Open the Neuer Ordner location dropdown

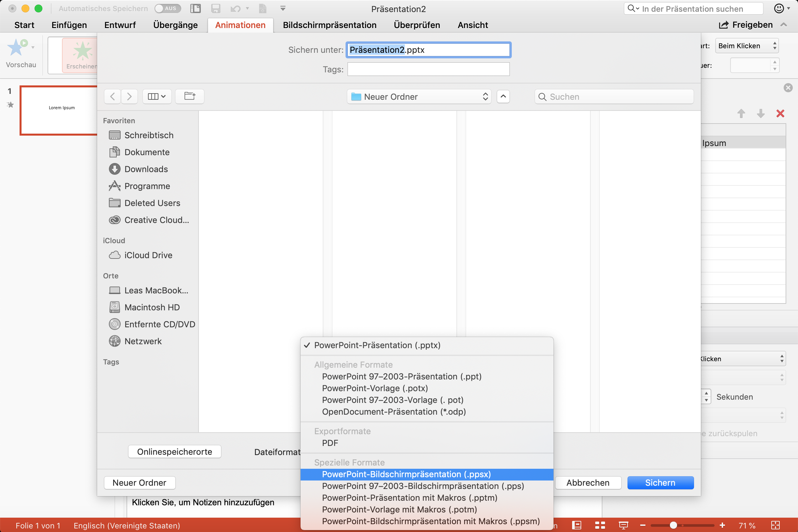pos(419,97)
